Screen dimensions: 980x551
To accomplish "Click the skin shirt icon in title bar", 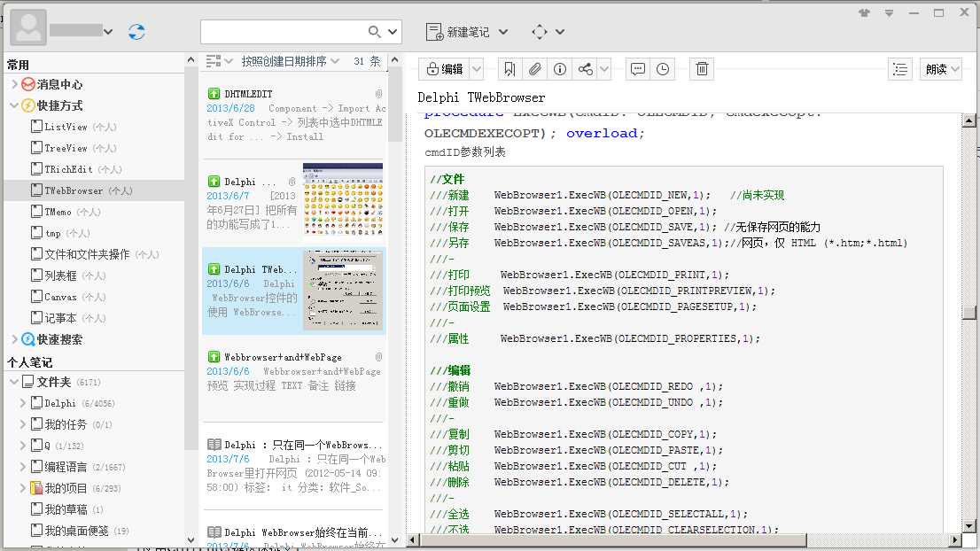I will click(865, 12).
